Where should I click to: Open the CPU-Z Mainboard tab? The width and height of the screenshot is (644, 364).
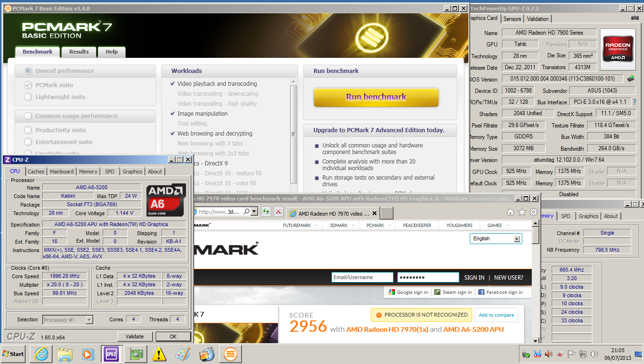tap(62, 172)
